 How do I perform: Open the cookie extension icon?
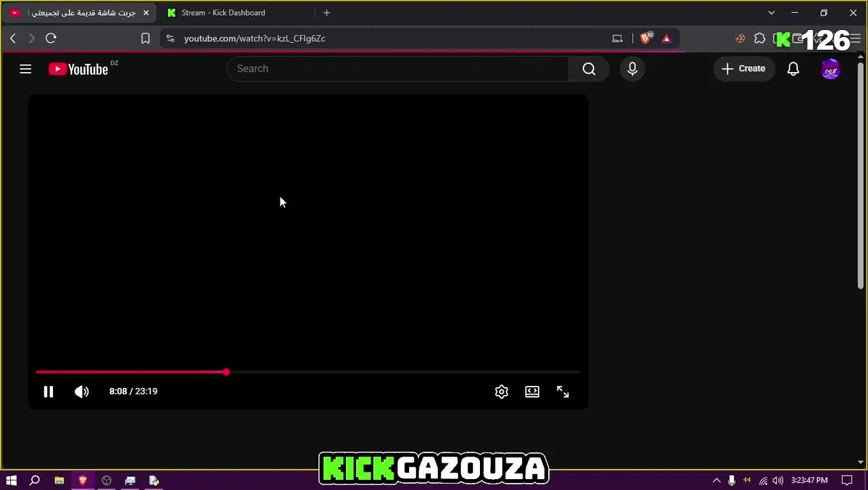pyautogui.click(x=741, y=39)
